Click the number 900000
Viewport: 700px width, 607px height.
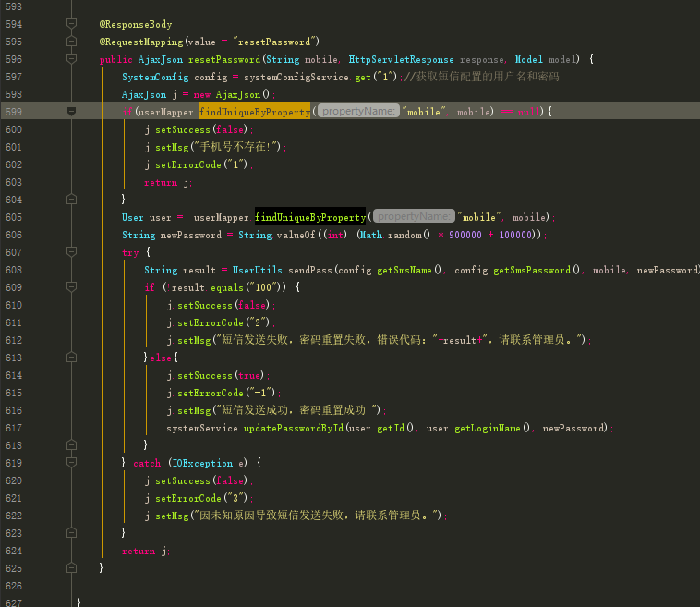pyautogui.click(x=465, y=235)
